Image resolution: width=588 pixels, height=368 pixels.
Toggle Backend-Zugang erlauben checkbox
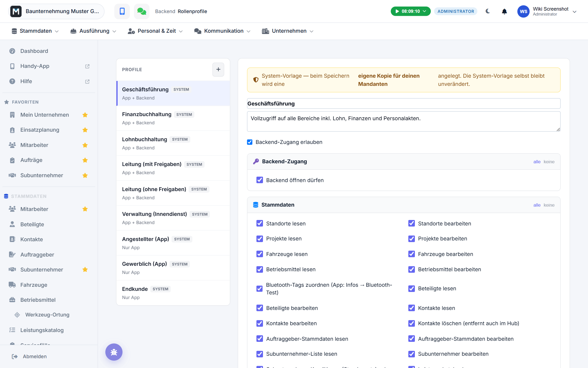pos(250,142)
